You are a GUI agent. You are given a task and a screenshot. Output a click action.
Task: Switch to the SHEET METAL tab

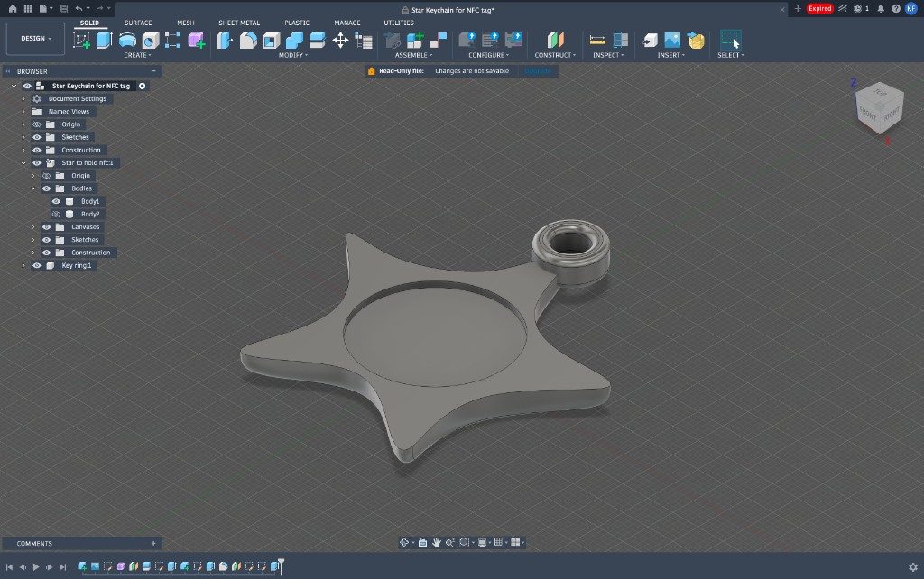coord(238,23)
